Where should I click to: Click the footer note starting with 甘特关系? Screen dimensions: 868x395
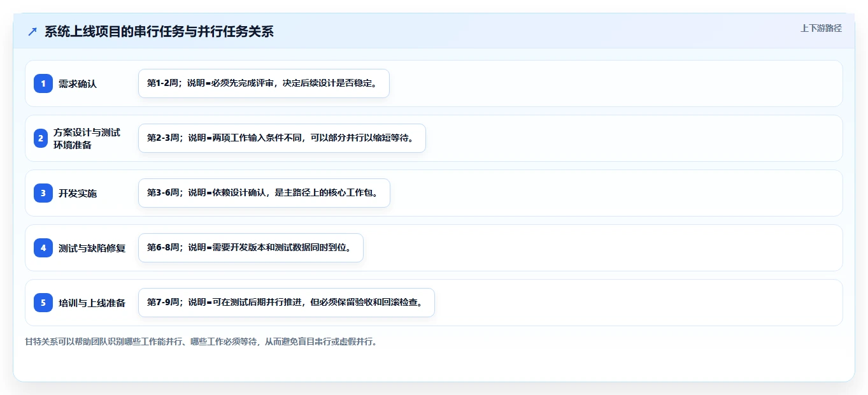[x=201, y=341]
